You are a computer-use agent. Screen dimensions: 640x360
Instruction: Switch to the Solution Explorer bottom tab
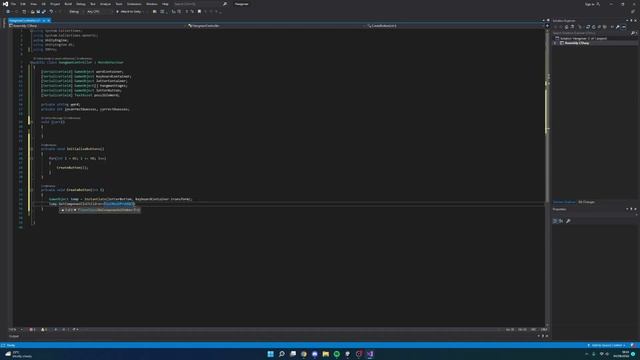pyautogui.click(x=564, y=202)
